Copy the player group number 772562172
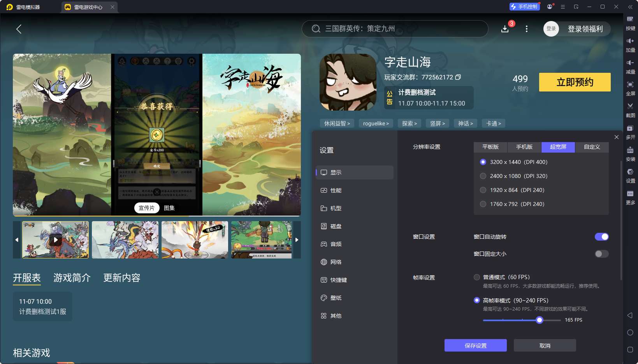 (x=458, y=77)
